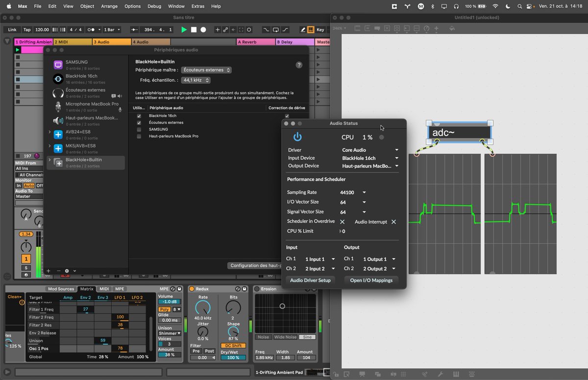Click the Link button in Ableton
588x380 pixels.
[12, 30]
